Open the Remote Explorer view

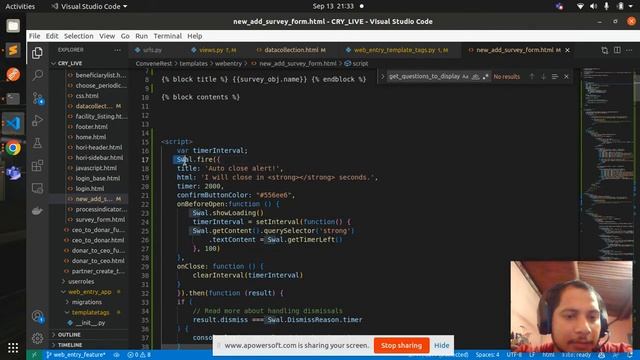[x=37, y=188]
